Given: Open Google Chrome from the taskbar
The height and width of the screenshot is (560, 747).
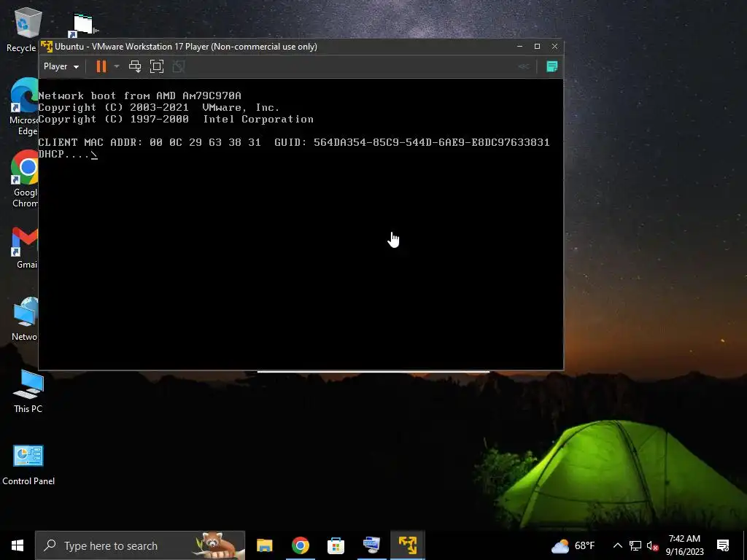Looking at the screenshot, I should point(300,545).
